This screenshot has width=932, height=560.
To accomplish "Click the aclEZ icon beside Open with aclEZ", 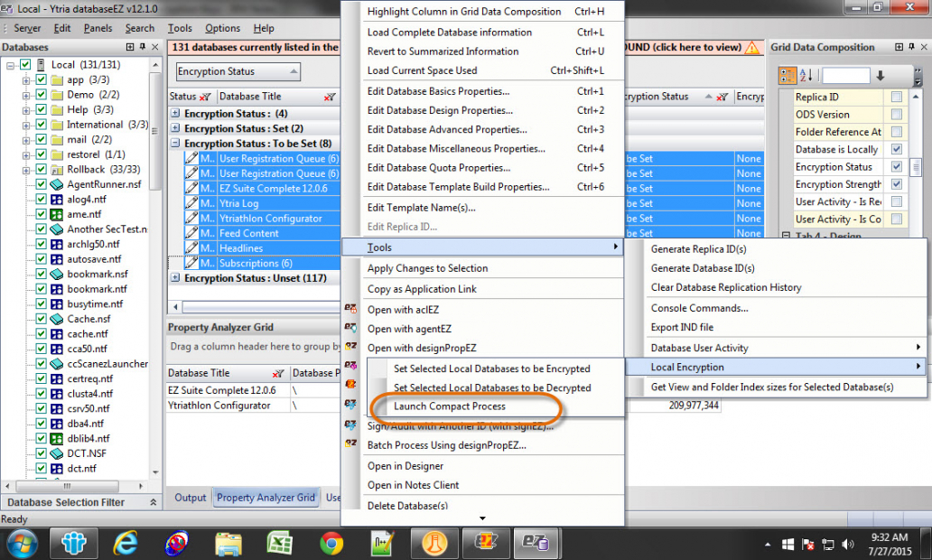I will point(350,308).
